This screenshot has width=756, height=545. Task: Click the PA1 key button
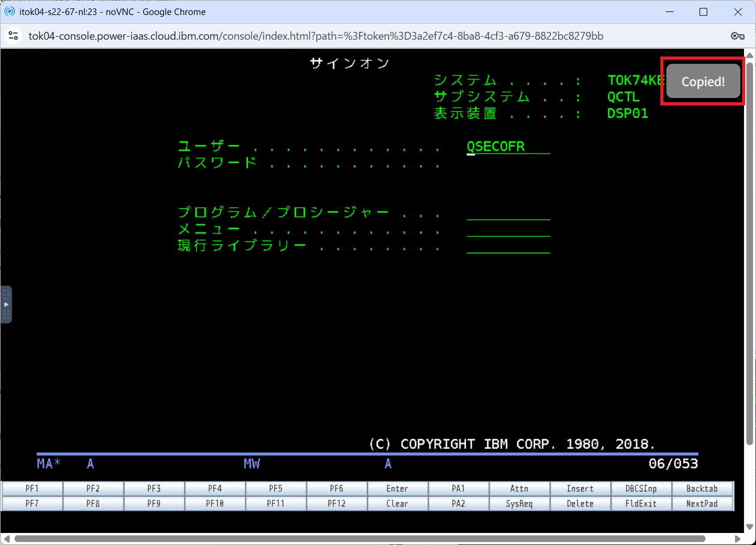(x=458, y=488)
